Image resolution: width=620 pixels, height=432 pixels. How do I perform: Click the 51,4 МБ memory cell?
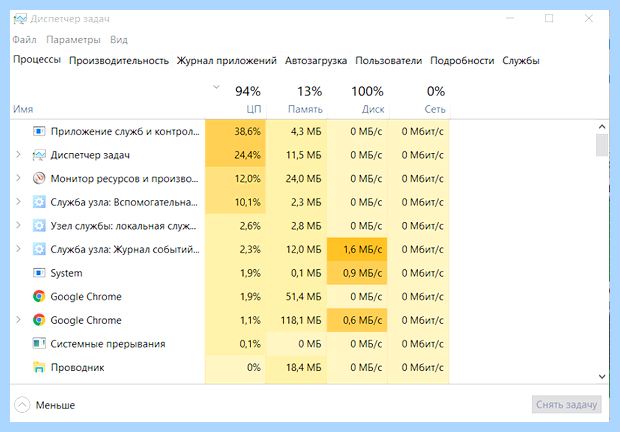297,296
